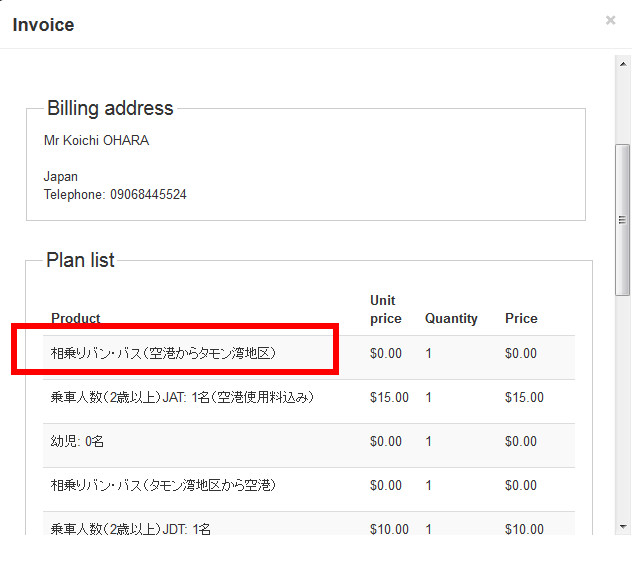The height and width of the screenshot is (561, 632).
Task: Click the Quantity column header
Action: coord(451,319)
